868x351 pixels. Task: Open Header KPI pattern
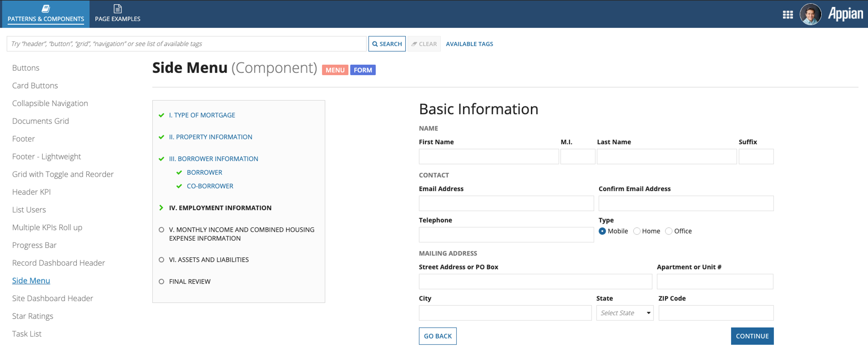[x=31, y=192]
